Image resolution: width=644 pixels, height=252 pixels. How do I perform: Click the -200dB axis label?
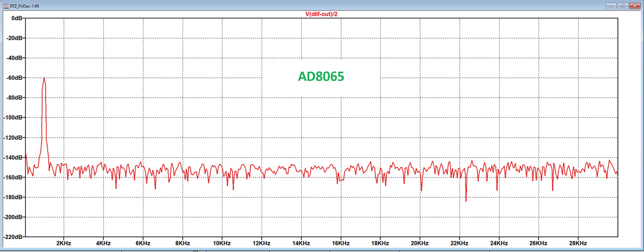coord(13,217)
